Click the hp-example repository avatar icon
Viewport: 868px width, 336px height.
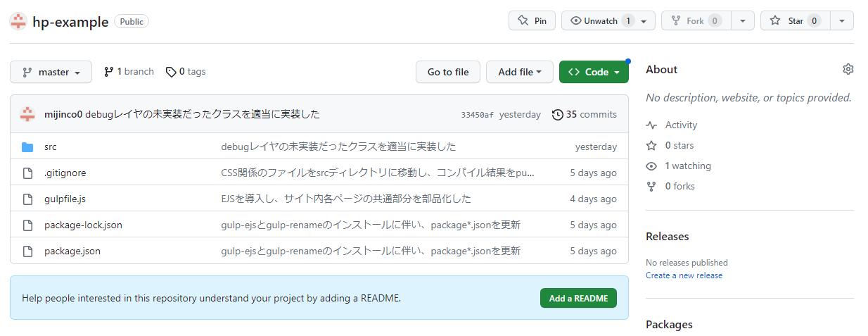[18, 21]
